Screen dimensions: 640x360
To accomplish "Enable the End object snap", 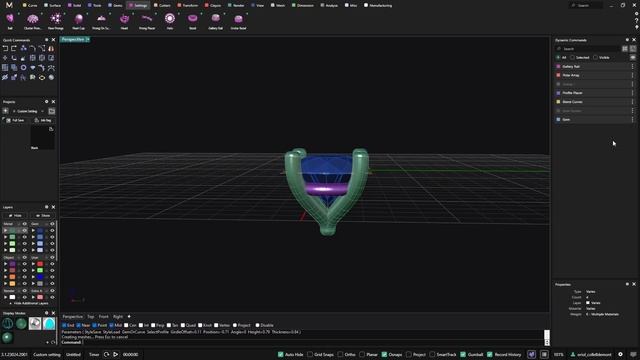I will [64, 325].
